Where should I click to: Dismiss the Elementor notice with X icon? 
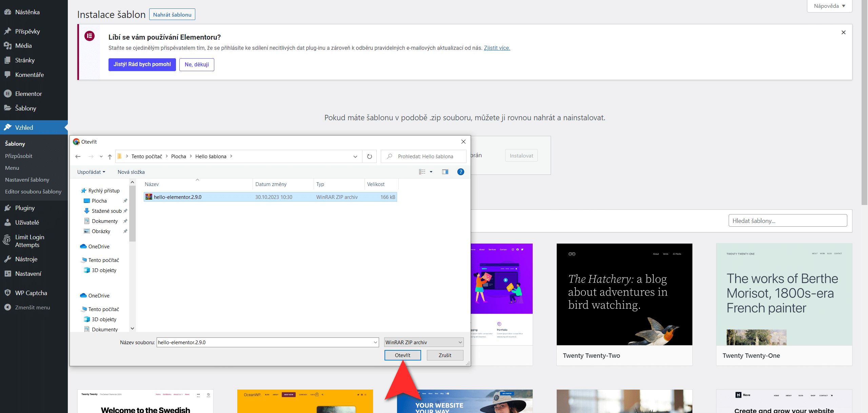tap(843, 33)
